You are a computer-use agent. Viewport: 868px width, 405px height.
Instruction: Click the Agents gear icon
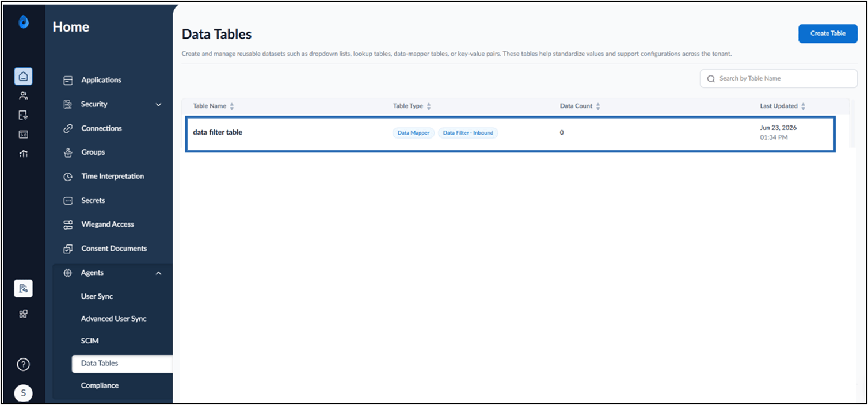pyautogui.click(x=67, y=273)
